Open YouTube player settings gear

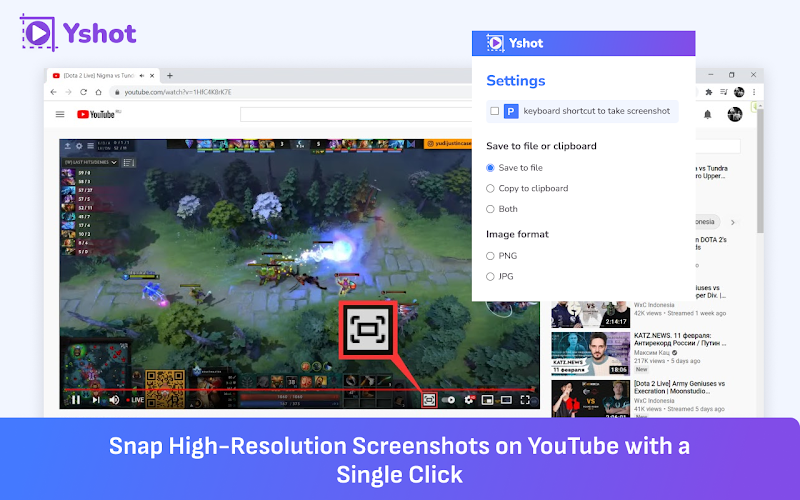click(x=468, y=400)
